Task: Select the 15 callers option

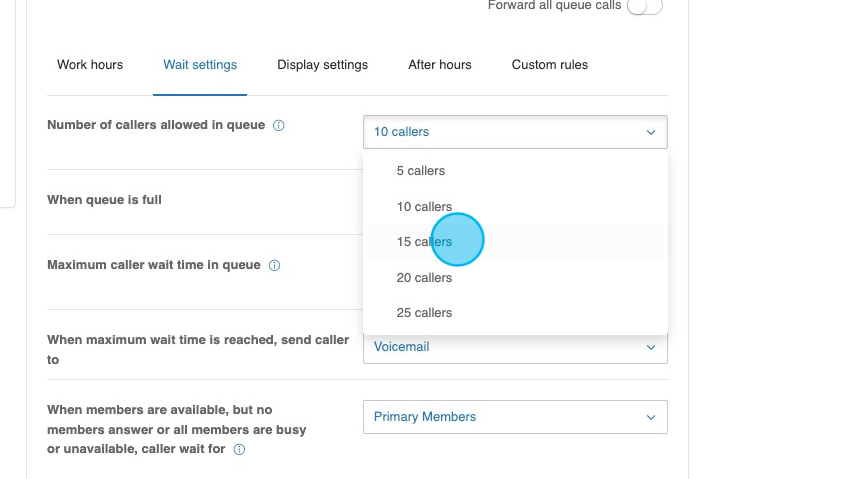Action: (x=424, y=242)
